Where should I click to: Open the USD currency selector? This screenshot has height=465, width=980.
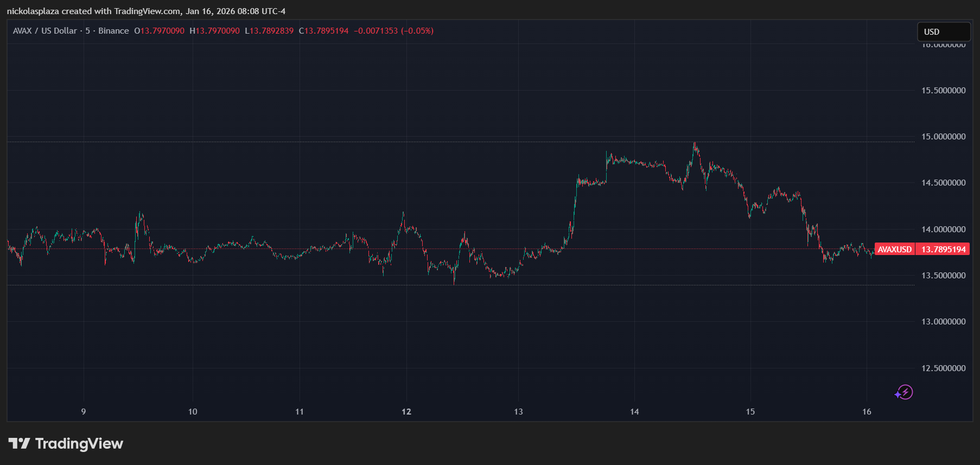click(943, 31)
